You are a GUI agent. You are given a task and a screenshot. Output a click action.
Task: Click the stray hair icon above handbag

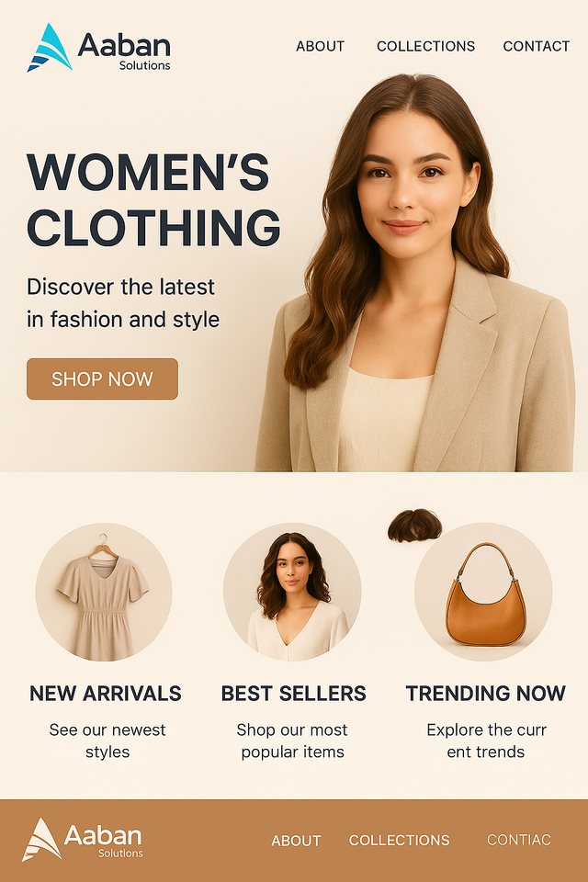click(414, 526)
